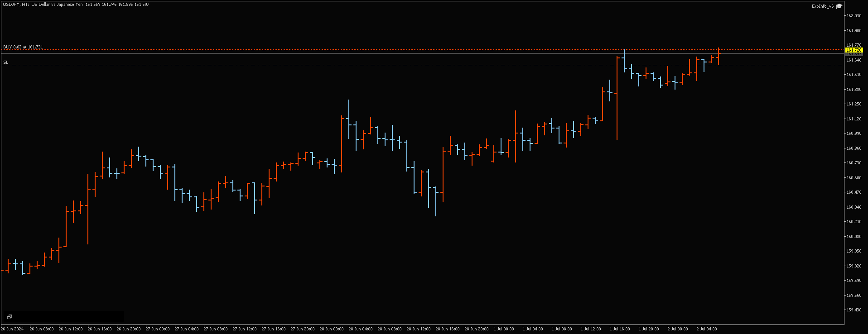
Task: Click the 160.990 price scale label
Action: [854, 134]
